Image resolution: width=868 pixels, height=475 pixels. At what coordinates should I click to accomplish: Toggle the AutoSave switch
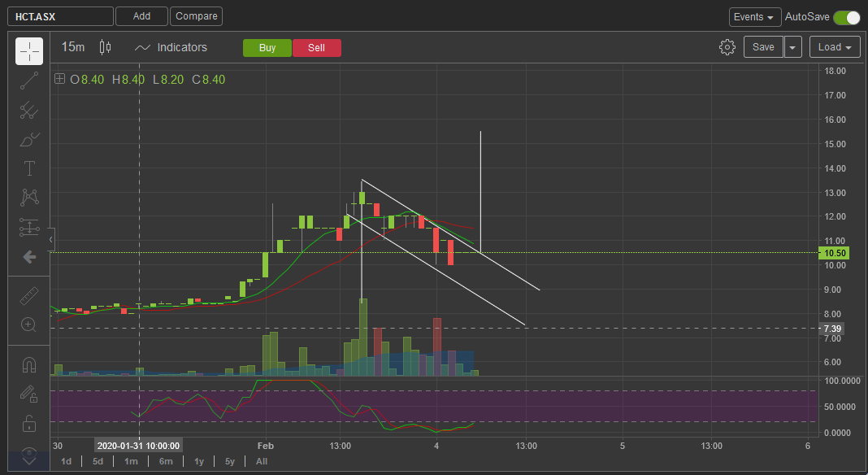(846, 17)
